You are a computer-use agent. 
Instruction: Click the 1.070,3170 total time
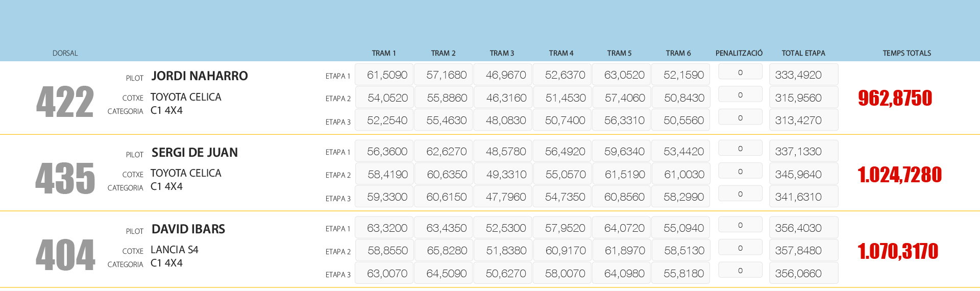[x=898, y=251]
